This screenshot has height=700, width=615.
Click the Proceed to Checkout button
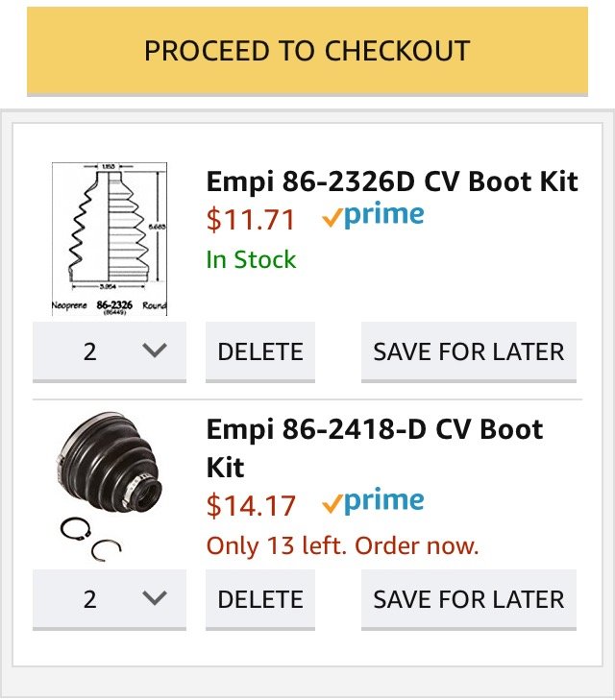[x=307, y=51]
